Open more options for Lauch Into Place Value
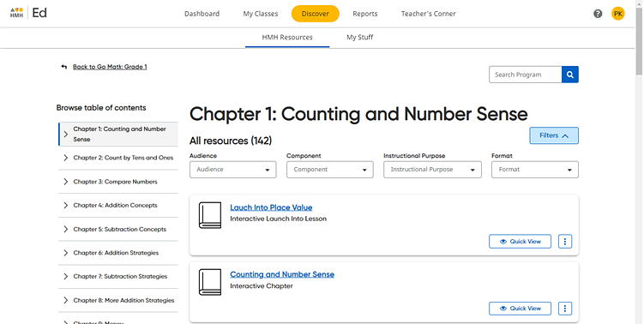Screen dimensions: 644x324 tap(565, 242)
